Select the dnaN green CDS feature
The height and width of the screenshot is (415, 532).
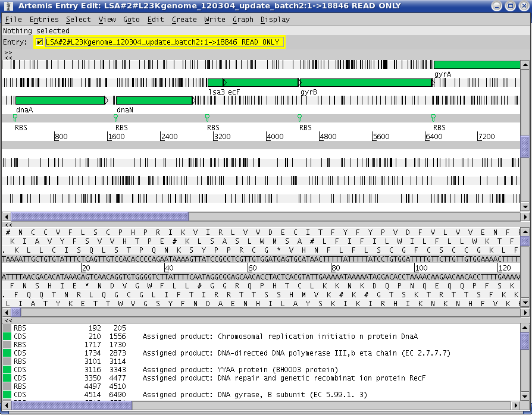pyautogui.click(x=154, y=100)
